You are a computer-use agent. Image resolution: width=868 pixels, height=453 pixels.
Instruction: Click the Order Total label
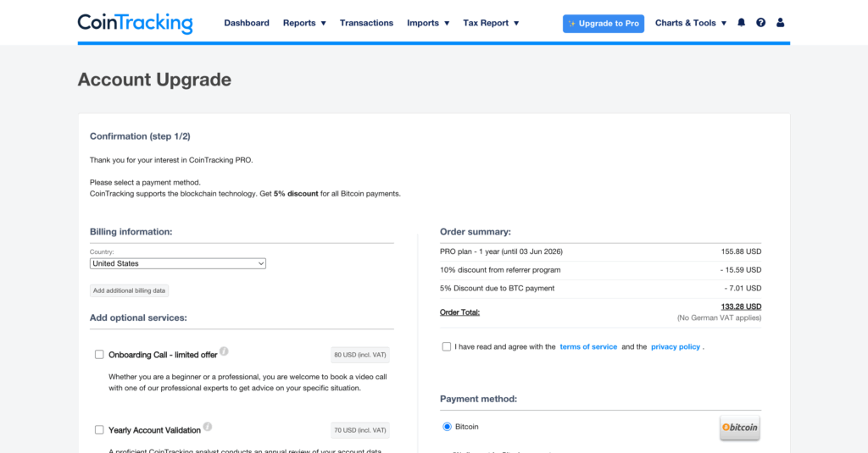click(459, 312)
